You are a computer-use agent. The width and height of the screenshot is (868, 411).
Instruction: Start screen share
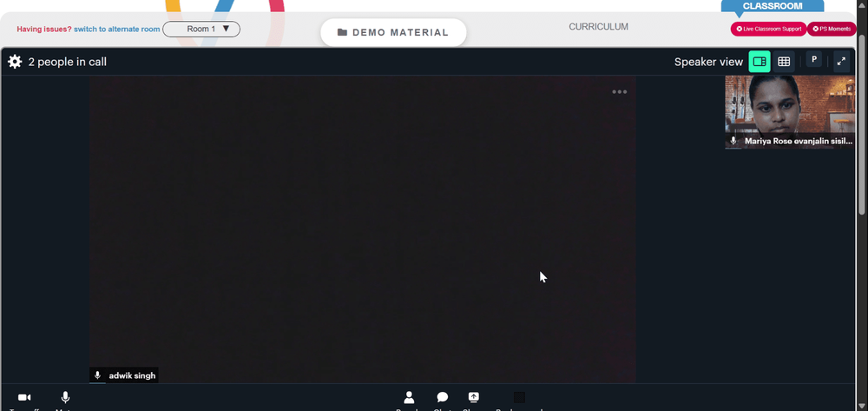tap(473, 398)
